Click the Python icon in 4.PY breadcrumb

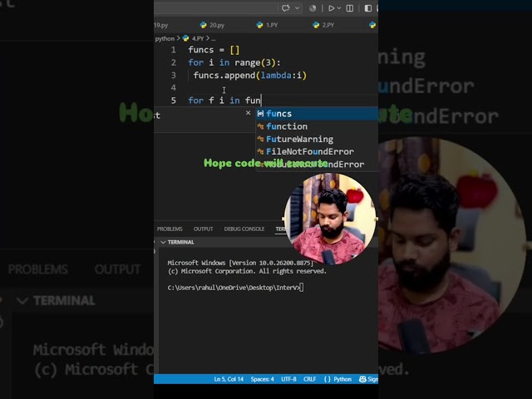(x=185, y=38)
